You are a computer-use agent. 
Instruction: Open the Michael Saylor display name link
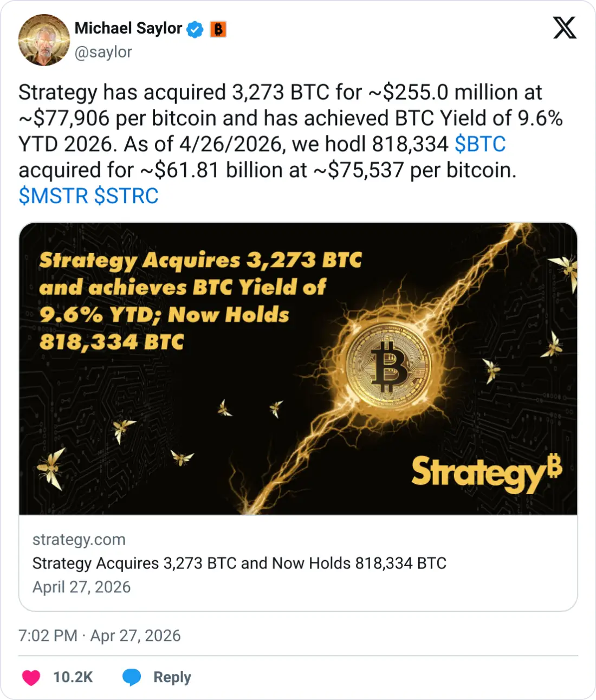128,28
